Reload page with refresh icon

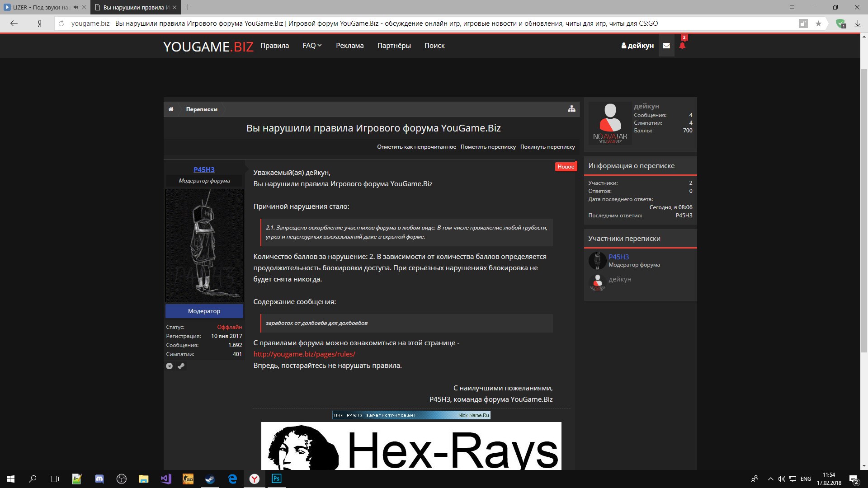coord(61,23)
